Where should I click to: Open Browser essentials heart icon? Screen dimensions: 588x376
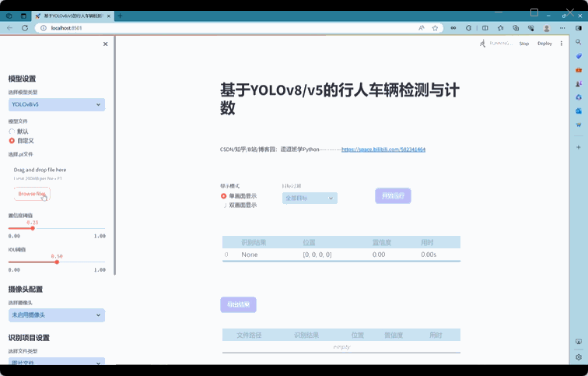[x=530, y=28]
